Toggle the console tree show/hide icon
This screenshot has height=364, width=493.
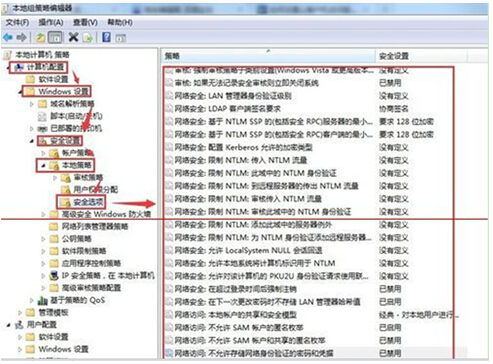(x=55, y=37)
